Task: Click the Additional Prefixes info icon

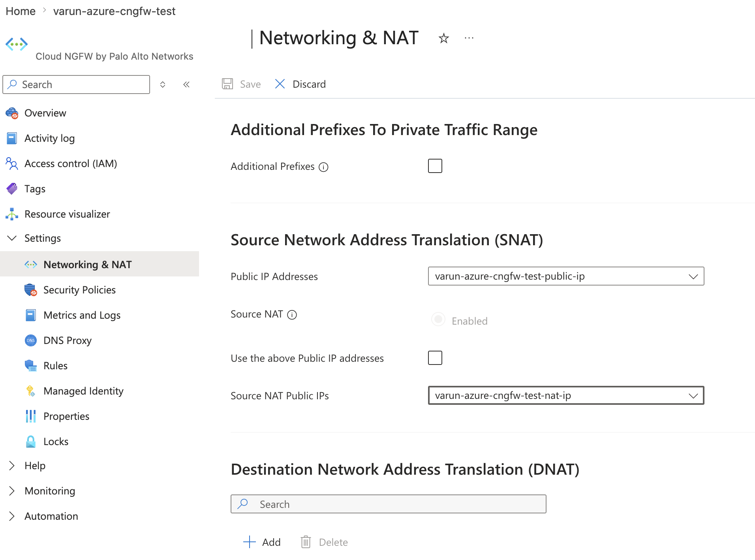Action: (323, 167)
